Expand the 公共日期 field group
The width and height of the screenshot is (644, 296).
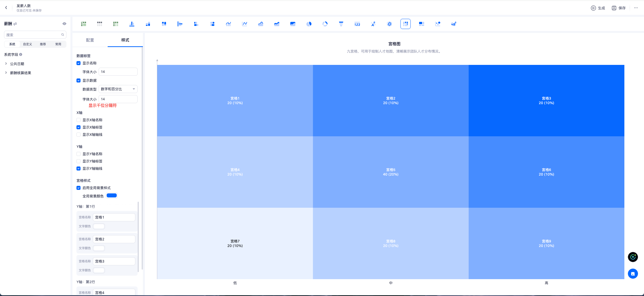click(x=6, y=64)
